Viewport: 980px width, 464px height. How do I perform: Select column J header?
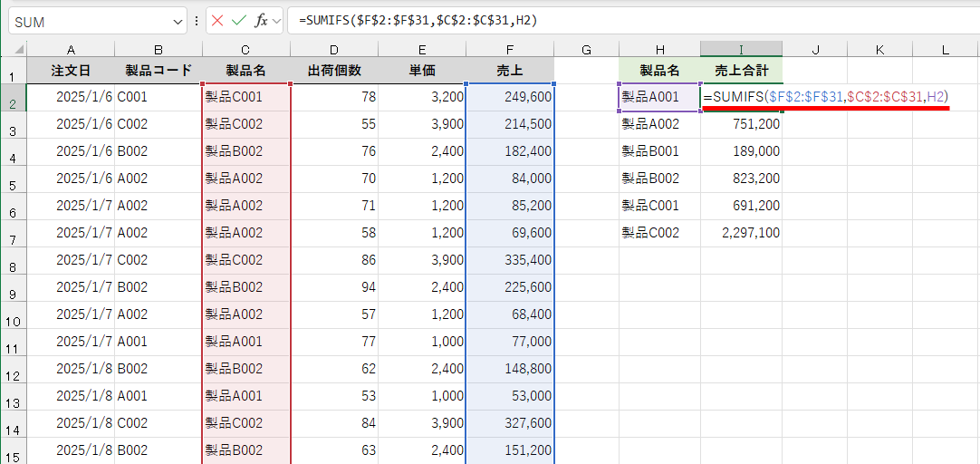point(814,50)
